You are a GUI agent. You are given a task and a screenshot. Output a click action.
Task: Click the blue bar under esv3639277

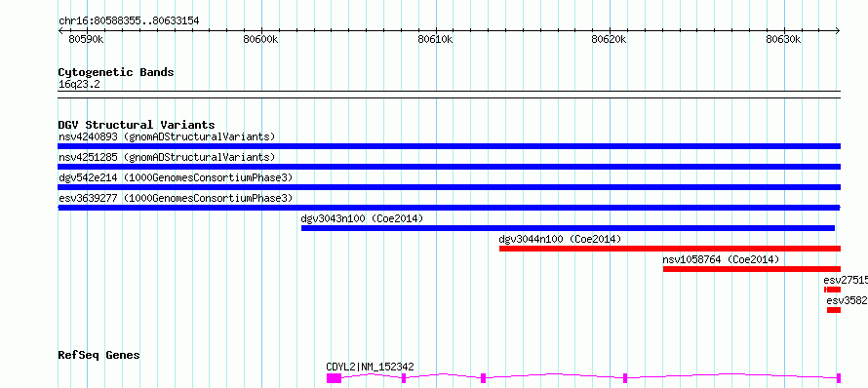click(x=449, y=208)
